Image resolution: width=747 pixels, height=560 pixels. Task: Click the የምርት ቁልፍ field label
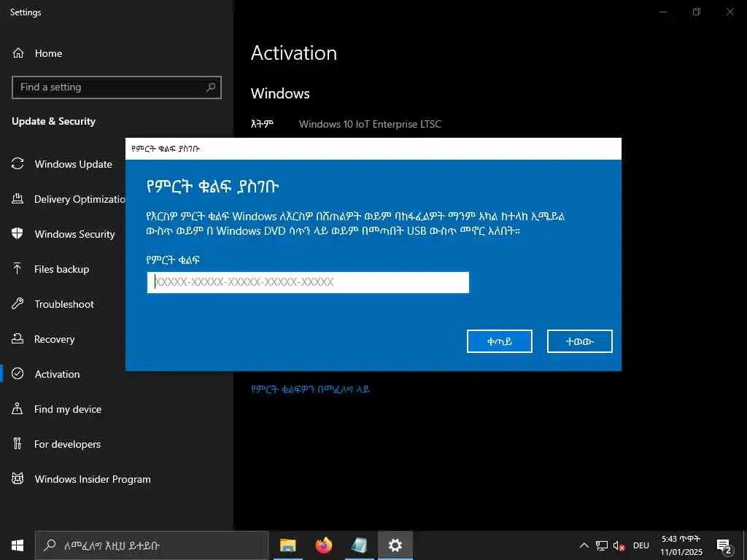173,260
